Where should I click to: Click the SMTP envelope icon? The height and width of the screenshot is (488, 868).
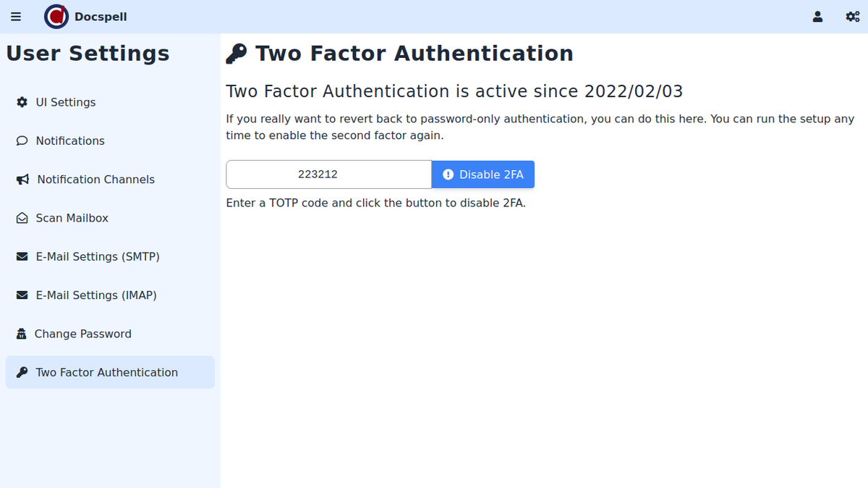click(22, 257)
